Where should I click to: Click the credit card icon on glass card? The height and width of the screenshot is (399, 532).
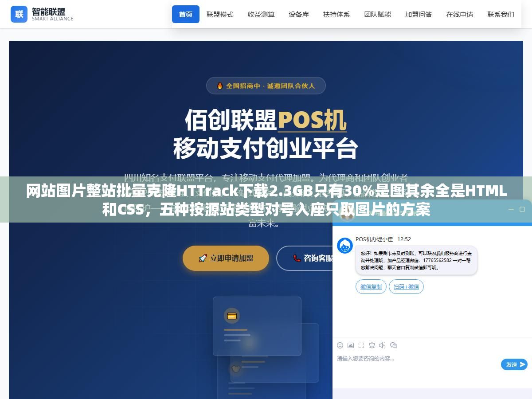(x=232, y=316)
